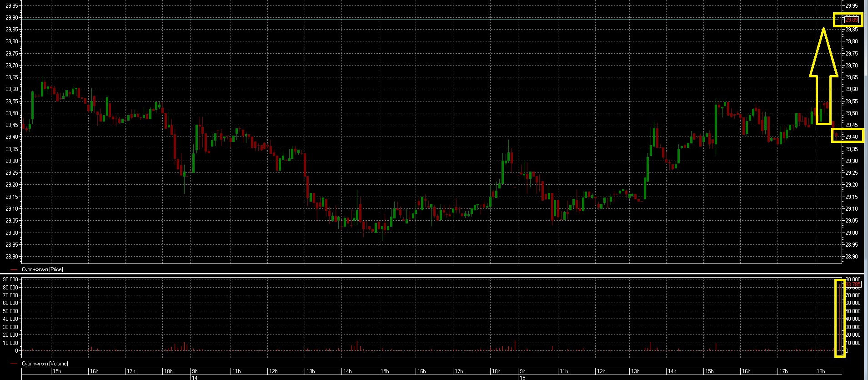Click 50 000 on the left volume axis
The height and width of the screenshot is (380, 868).
tap(11, 311)
